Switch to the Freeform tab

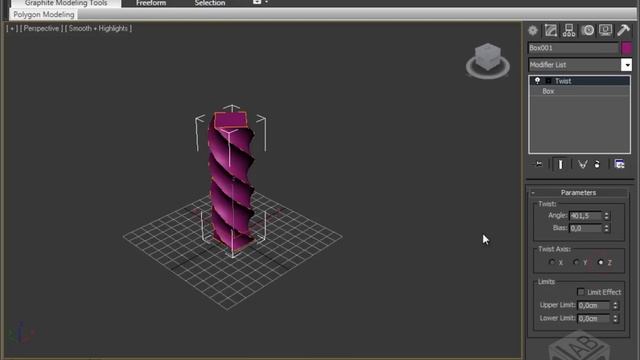click(151, 3)
